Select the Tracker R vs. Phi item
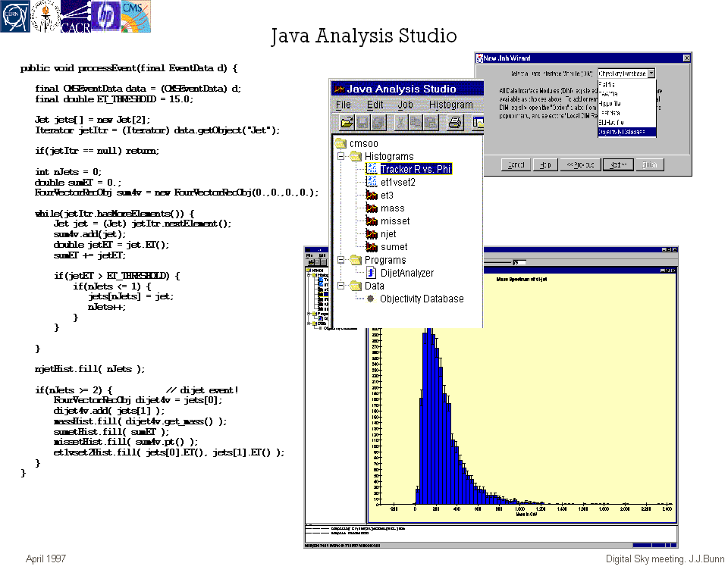728x582 pixels. (x=416, y=169)
